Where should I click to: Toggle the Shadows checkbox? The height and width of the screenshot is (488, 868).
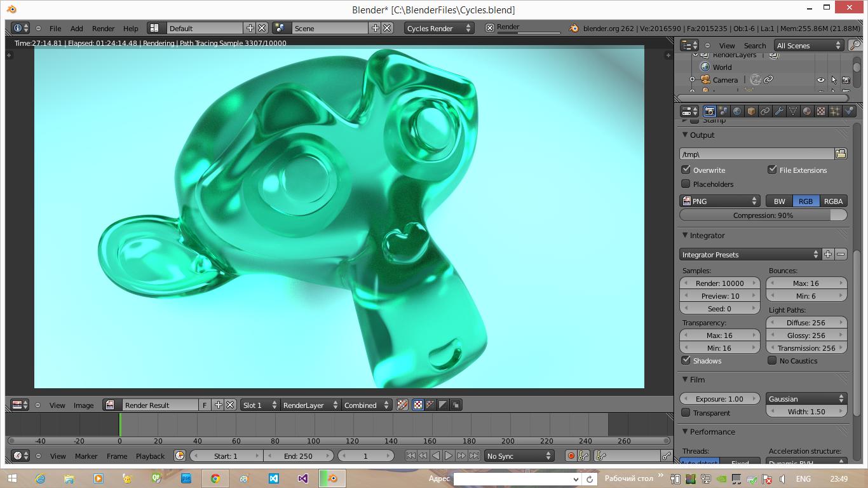686,360
